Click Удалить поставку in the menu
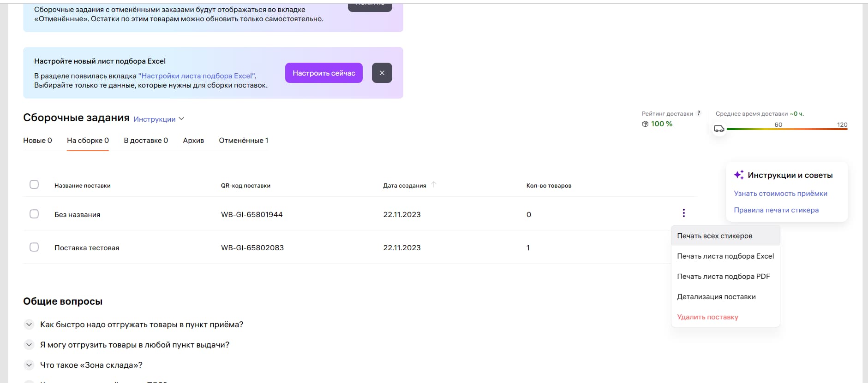Viewport: 868px width, 383px height. tap(725, 317)
